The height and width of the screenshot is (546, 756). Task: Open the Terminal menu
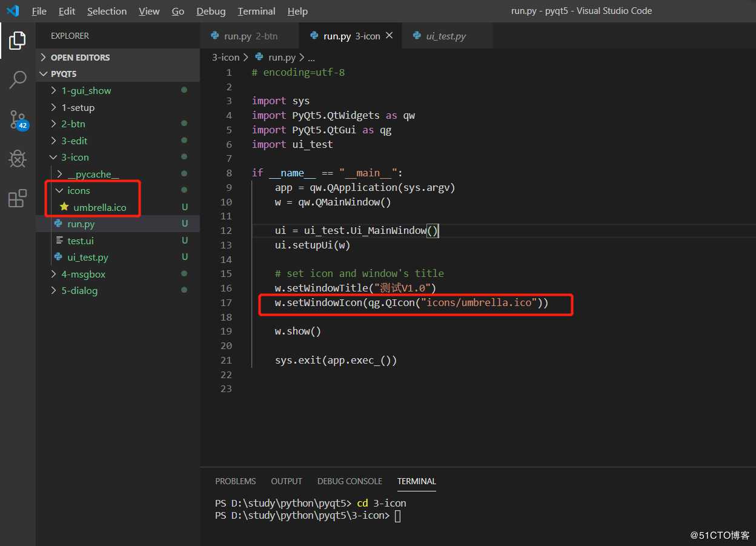257,11
